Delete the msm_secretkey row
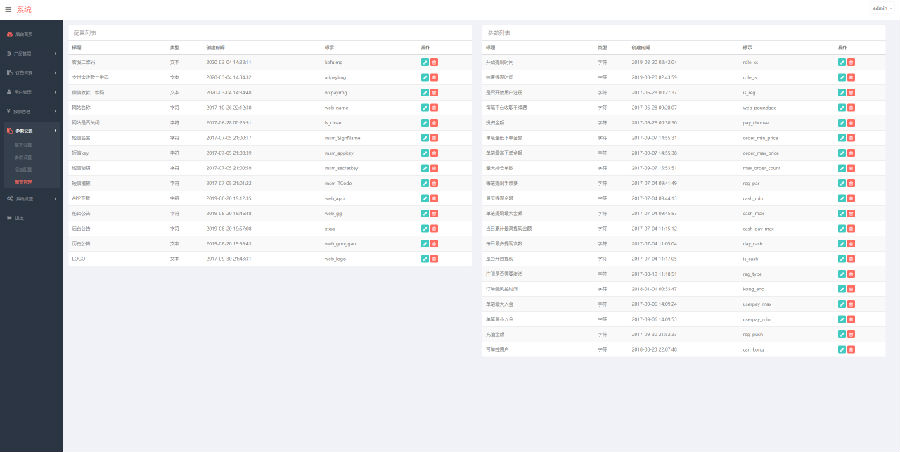900x452 pixels. (x=434, y=168)
